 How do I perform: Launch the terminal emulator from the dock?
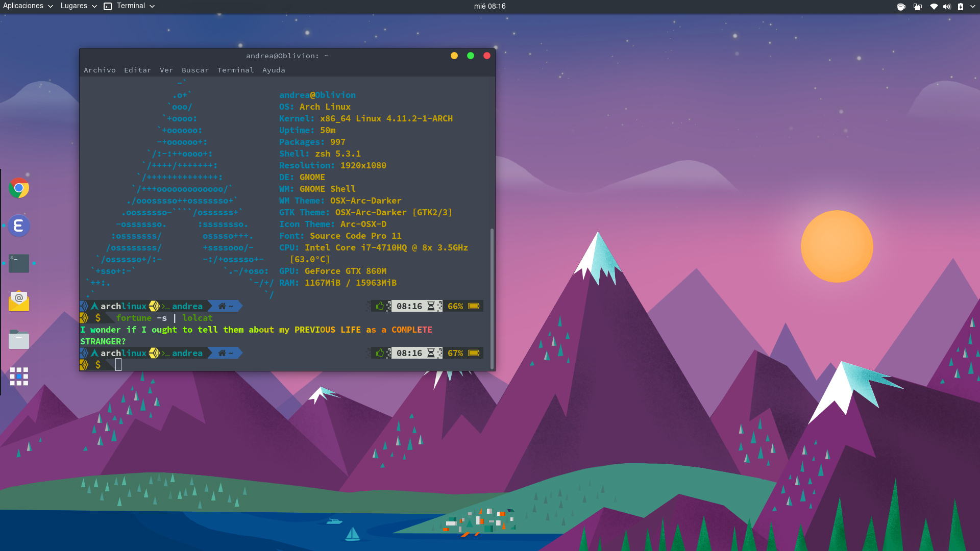coord(18,263)
